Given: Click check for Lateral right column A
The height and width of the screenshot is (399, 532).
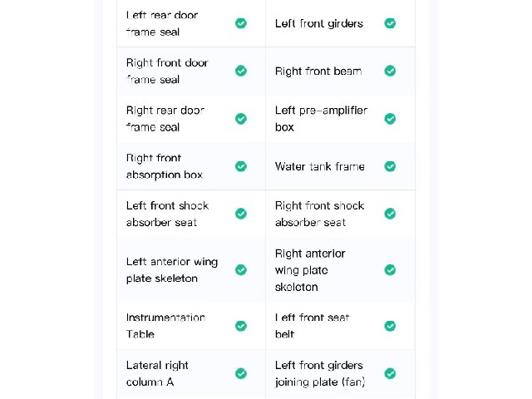Looking at the screenshot, I should [x=241, y=373].
